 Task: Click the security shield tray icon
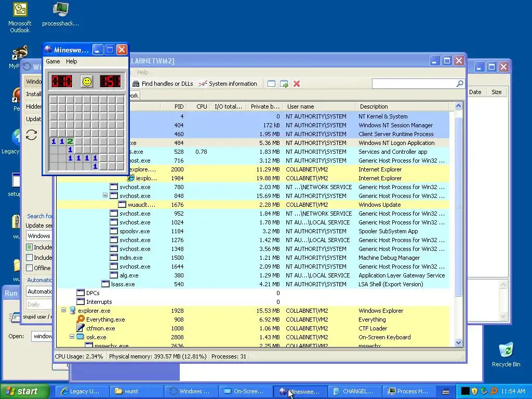475,391
